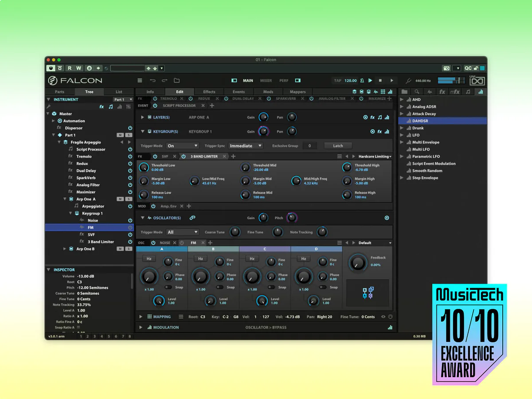The image size is (532, 399).
Task: Click the play transport button right of stop
Action: [391, 81]
